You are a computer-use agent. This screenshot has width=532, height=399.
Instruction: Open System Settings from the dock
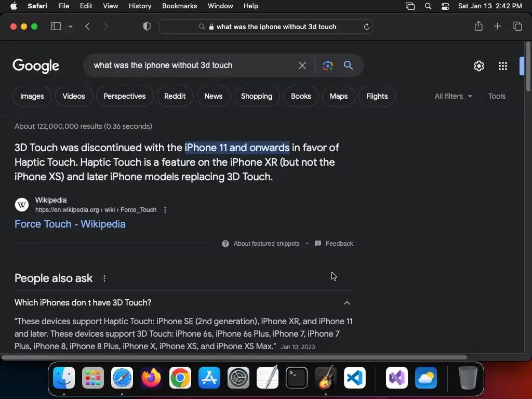point(238,378)
